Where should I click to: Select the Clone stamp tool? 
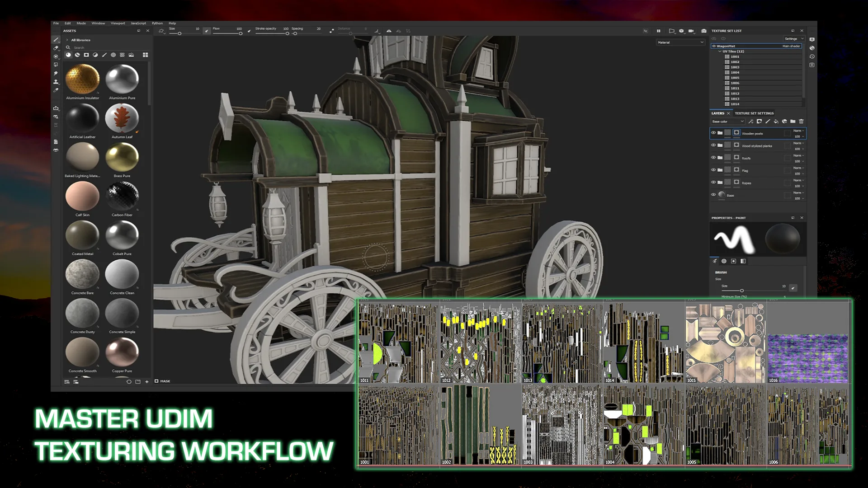point(56,82)
